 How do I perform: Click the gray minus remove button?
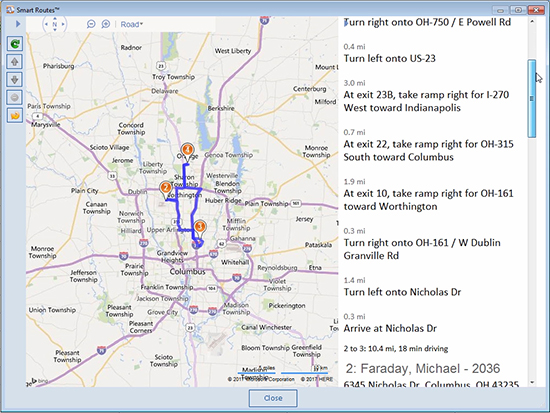(x=15, y=98)
